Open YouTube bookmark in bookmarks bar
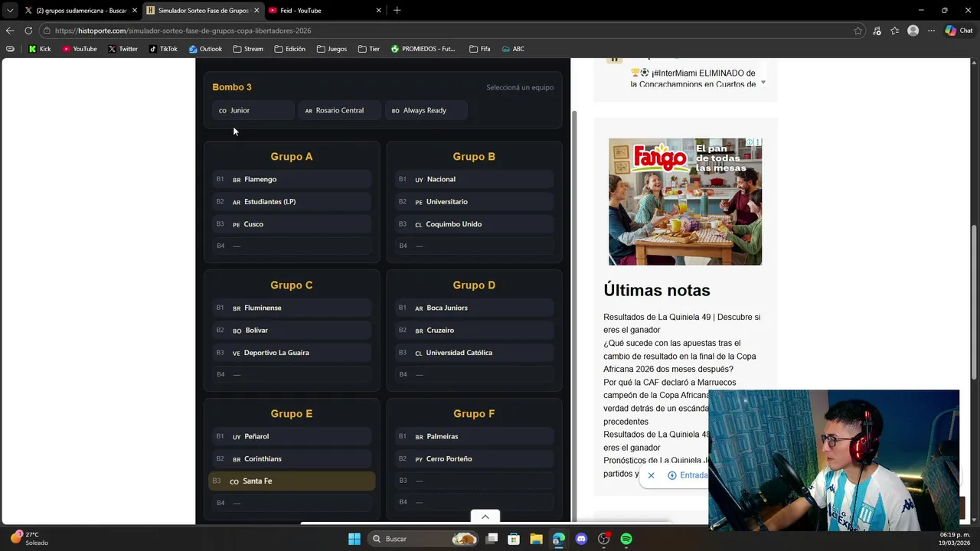Viewport: 980px width, 551px height. click(80, 49)
